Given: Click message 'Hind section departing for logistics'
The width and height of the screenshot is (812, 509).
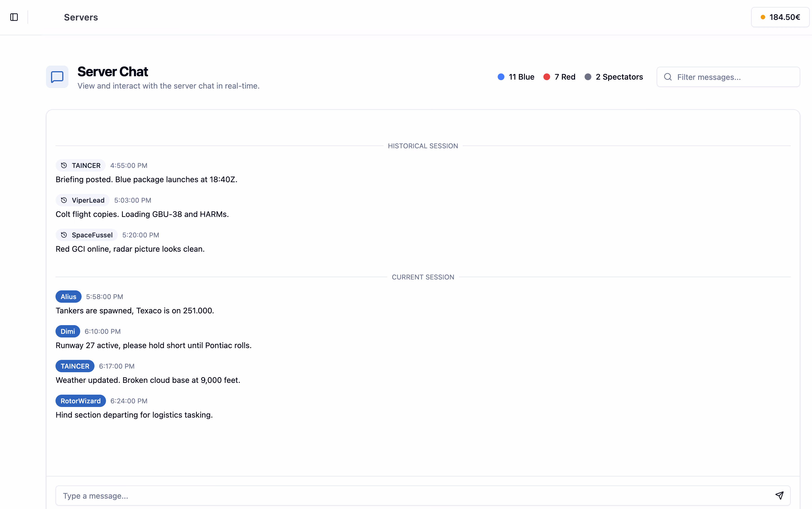Looking at the screenshot, I should pos(134,415).
